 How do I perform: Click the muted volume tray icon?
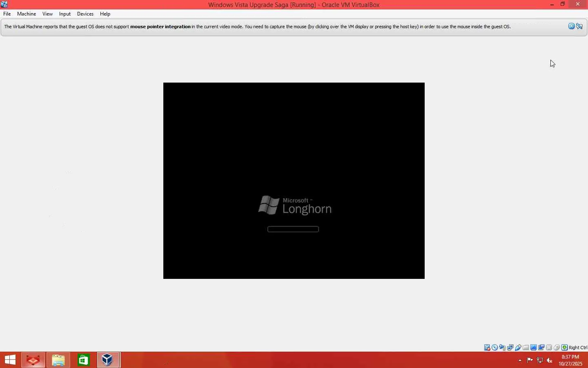click(x=550, y=360)
